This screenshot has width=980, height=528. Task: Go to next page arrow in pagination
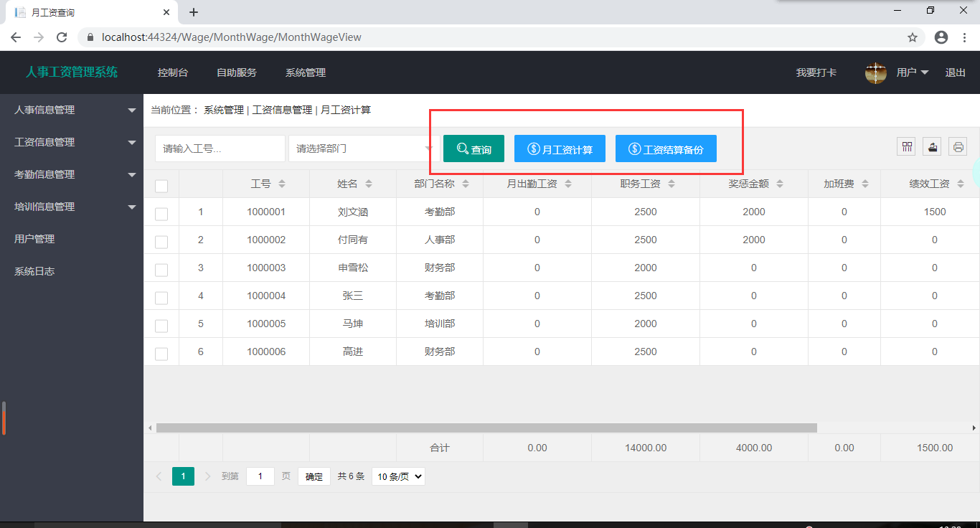point(208,476)
